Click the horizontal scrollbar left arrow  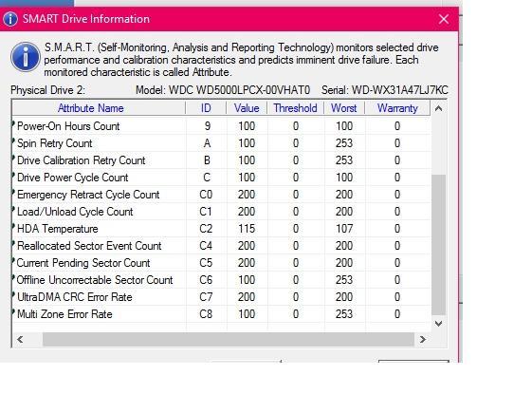(x=20, y=339)
